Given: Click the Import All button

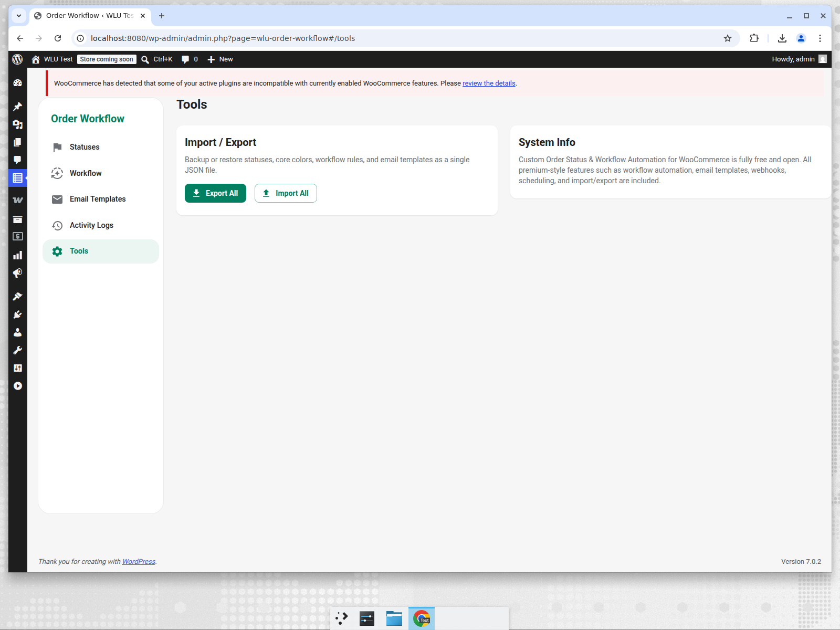Looking at the screenshot, I should click(x=286, y=193).
